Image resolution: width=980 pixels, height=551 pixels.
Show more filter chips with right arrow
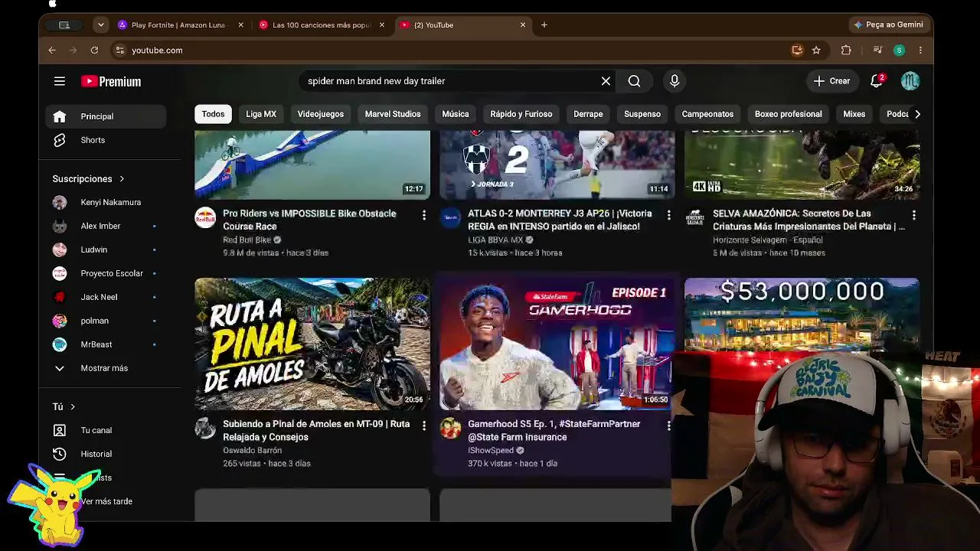click(917, 114)
